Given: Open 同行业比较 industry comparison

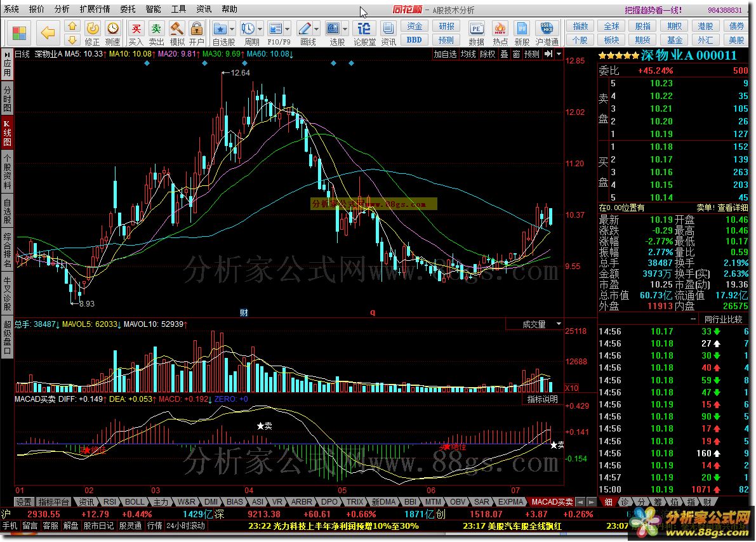Looking at the screenshot, I should 723,319.
